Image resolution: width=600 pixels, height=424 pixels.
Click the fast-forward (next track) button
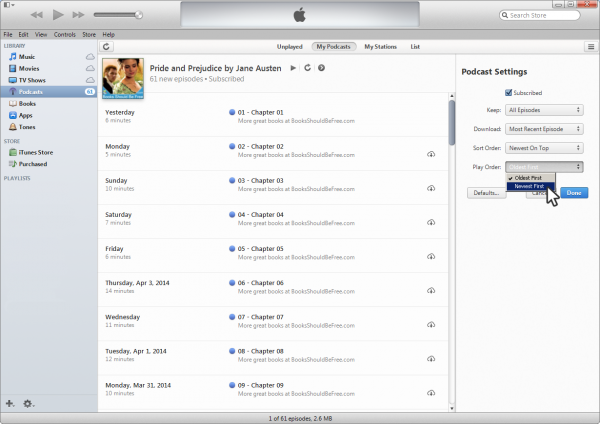(78, 15)
